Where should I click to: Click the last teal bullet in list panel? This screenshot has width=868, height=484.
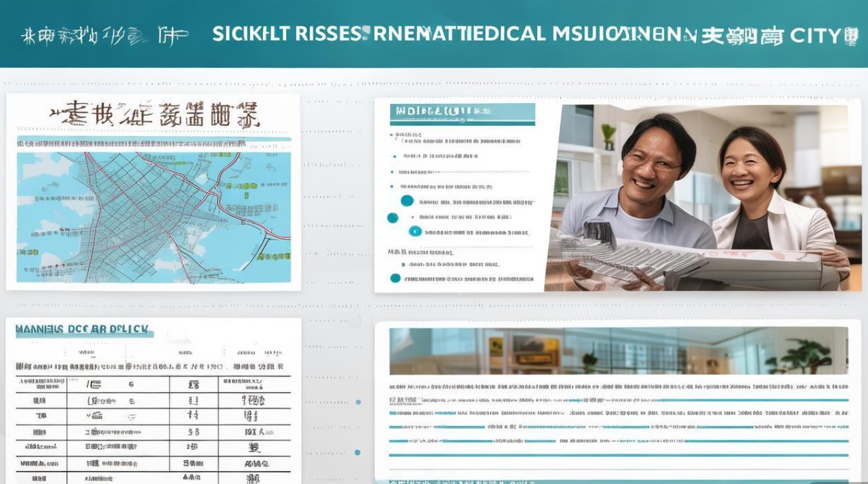pyautogui.click(x=395, y=278)
